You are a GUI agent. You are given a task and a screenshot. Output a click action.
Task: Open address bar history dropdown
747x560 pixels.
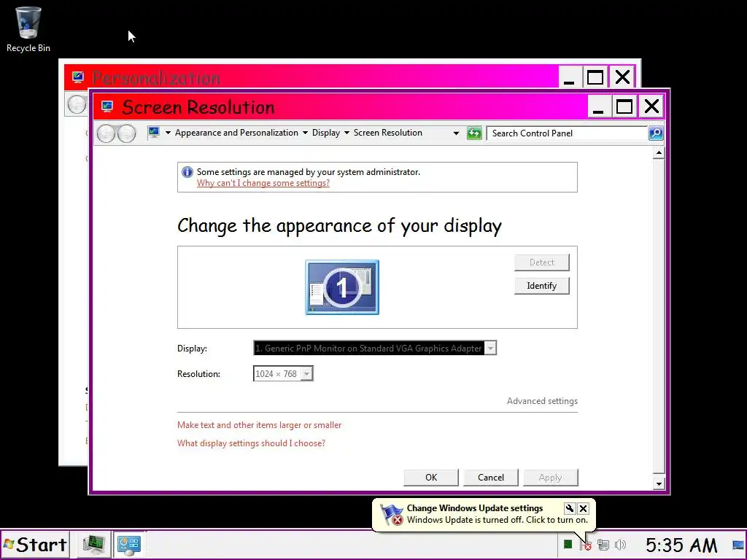[x=456, y=133]
